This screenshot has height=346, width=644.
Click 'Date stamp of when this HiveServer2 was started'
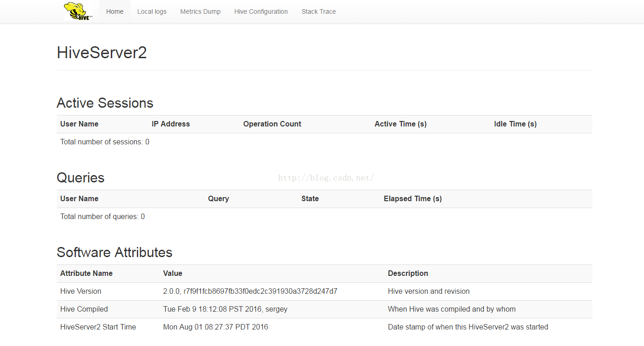(468, 327)
